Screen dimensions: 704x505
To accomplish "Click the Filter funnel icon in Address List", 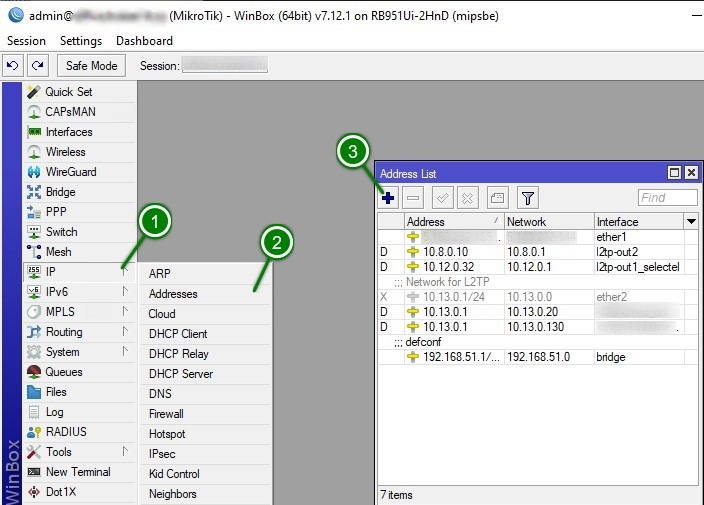I will pos(528,198).
